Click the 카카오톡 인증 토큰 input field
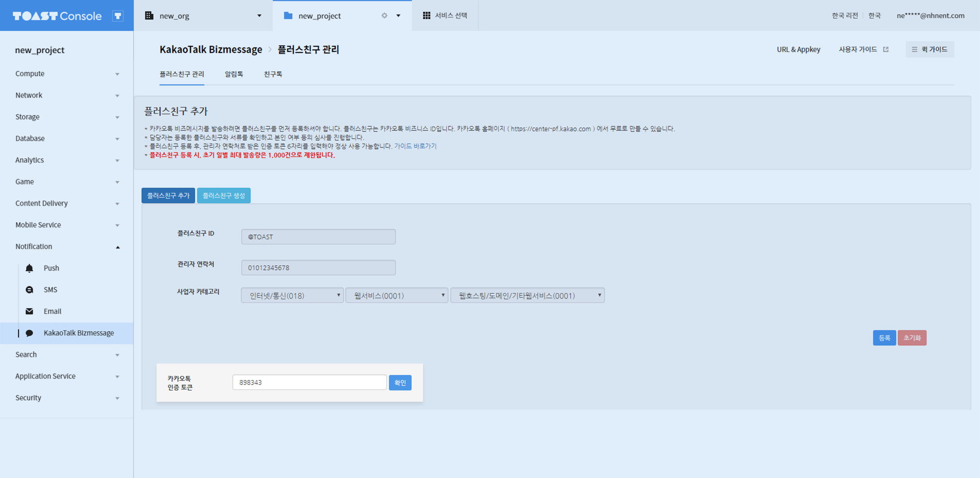Image resolution: width=980 pixels, height=478 pixels. (310, 382)
